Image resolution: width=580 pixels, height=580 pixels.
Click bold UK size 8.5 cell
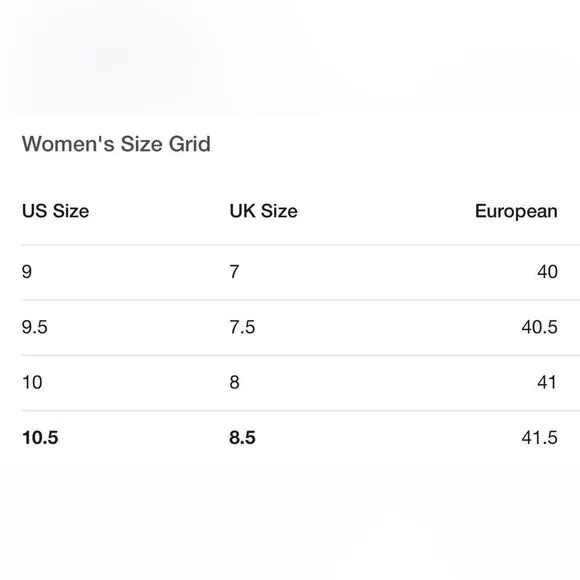pos(242,438)
